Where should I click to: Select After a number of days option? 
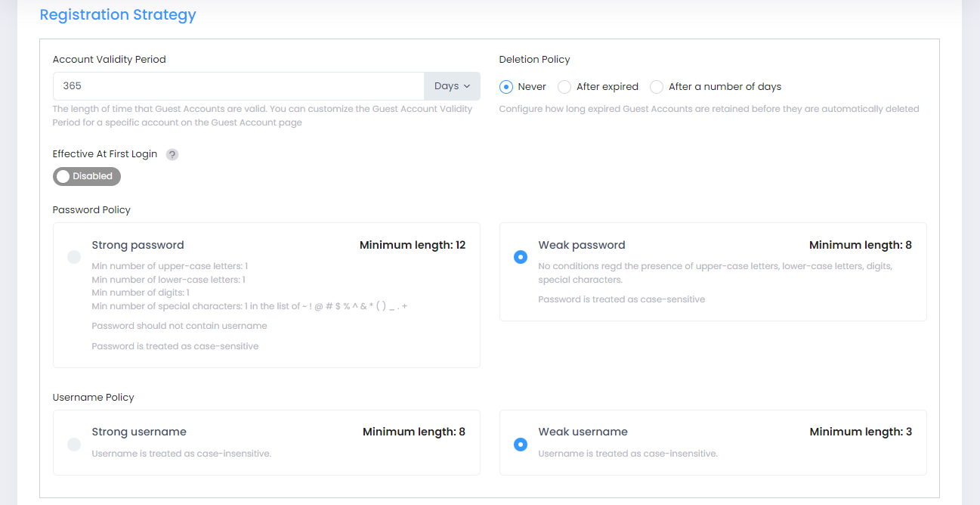(x=657, y=87)
